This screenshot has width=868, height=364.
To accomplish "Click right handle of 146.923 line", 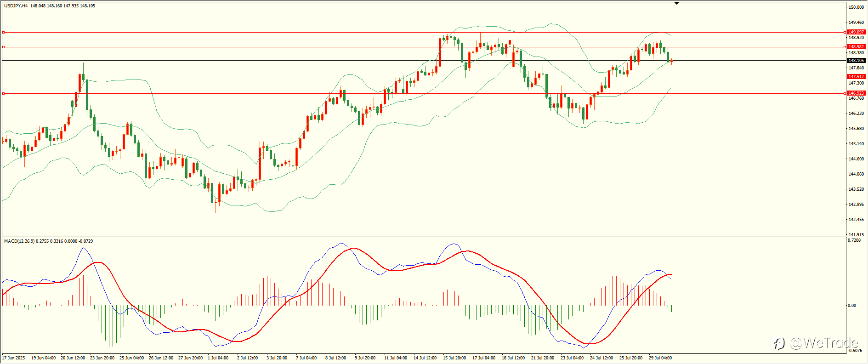I will coord(845,93).
